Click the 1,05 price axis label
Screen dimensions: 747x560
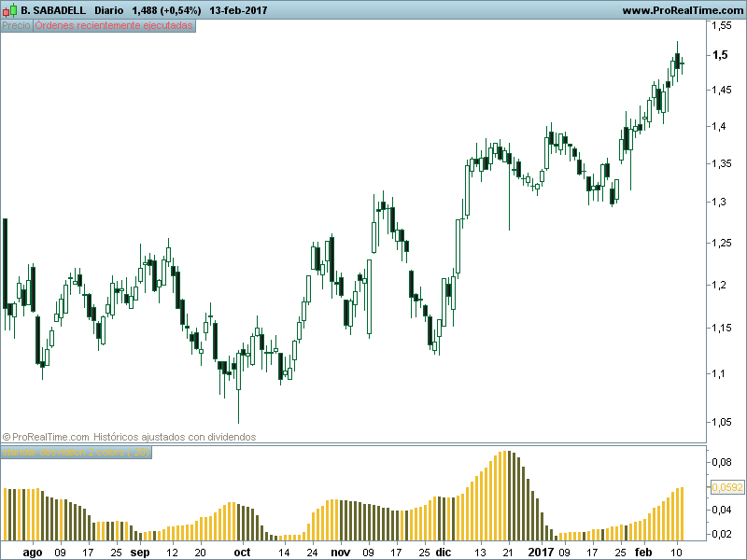[x=721, y=422]
